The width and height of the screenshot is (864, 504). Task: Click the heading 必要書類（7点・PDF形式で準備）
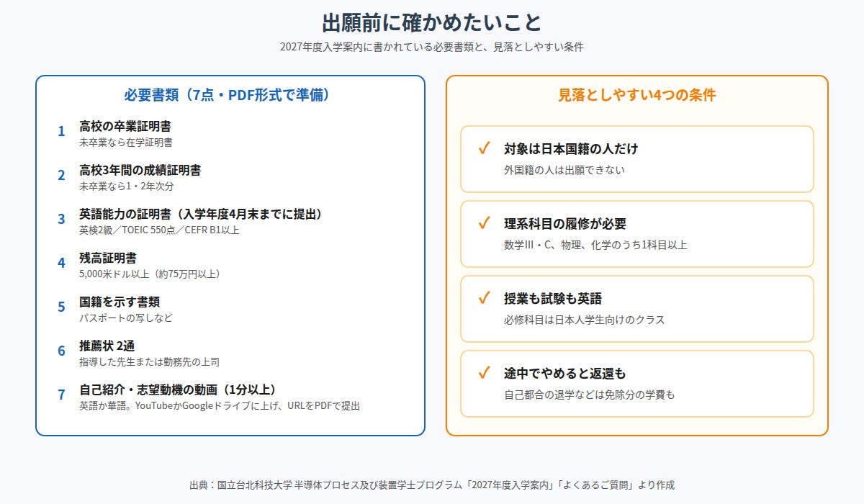[x=230, y=95]
